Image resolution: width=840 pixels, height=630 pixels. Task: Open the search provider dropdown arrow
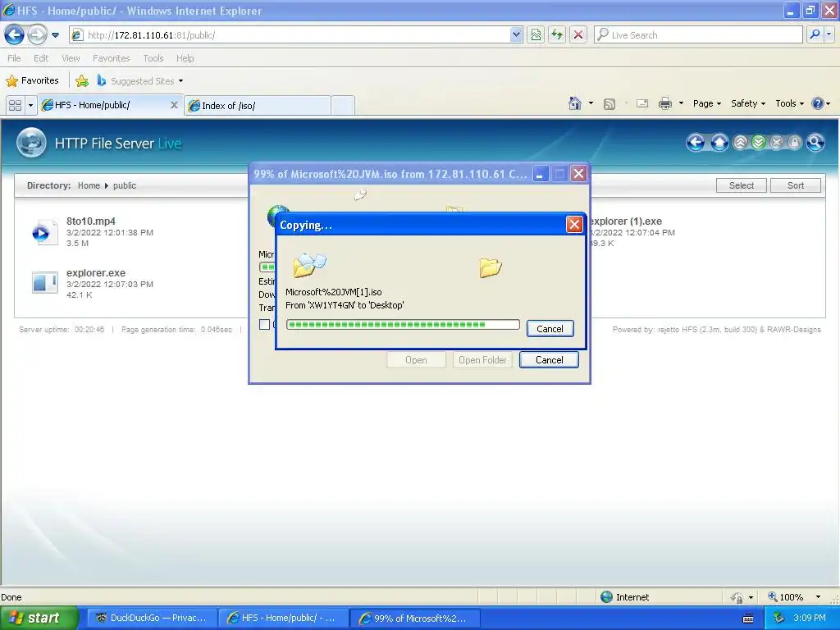829,35
